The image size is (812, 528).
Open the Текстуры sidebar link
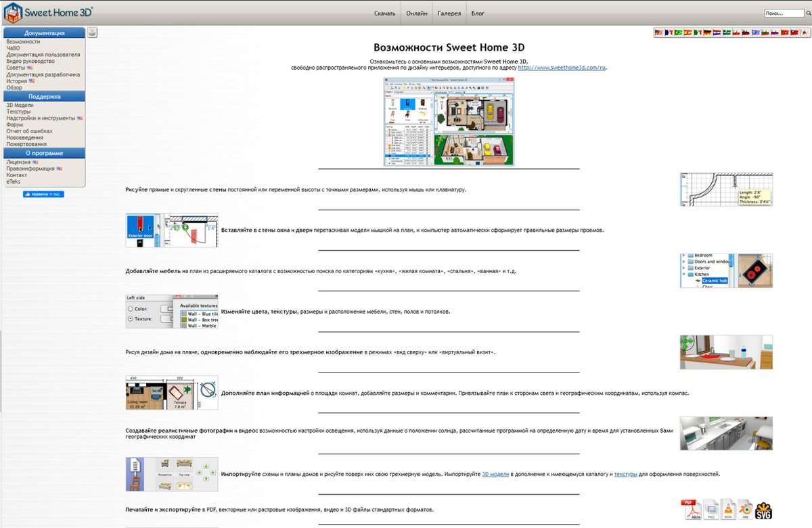coord(18,112)
